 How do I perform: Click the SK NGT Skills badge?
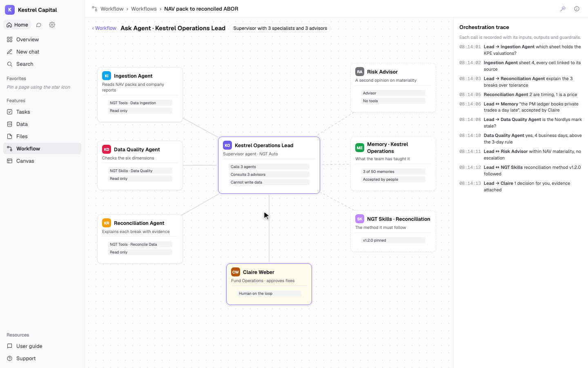click(360, 219)
